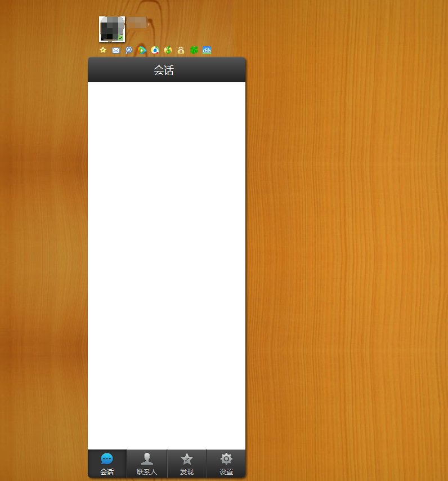
Task: Switch to the 发现 tab
Action: click(x=187, y=464)
